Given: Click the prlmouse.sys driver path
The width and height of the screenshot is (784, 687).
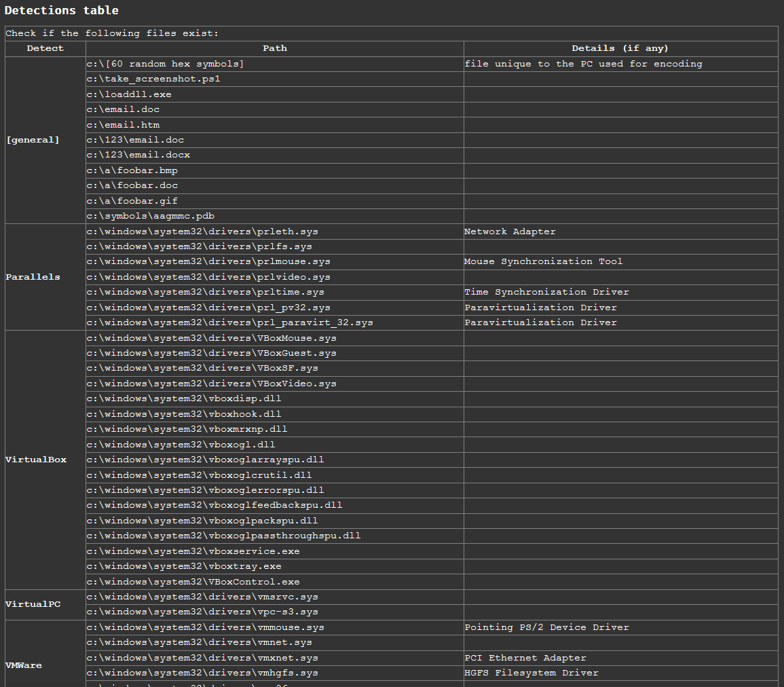Looking at the screenshot, I should [x=208, y=261].
